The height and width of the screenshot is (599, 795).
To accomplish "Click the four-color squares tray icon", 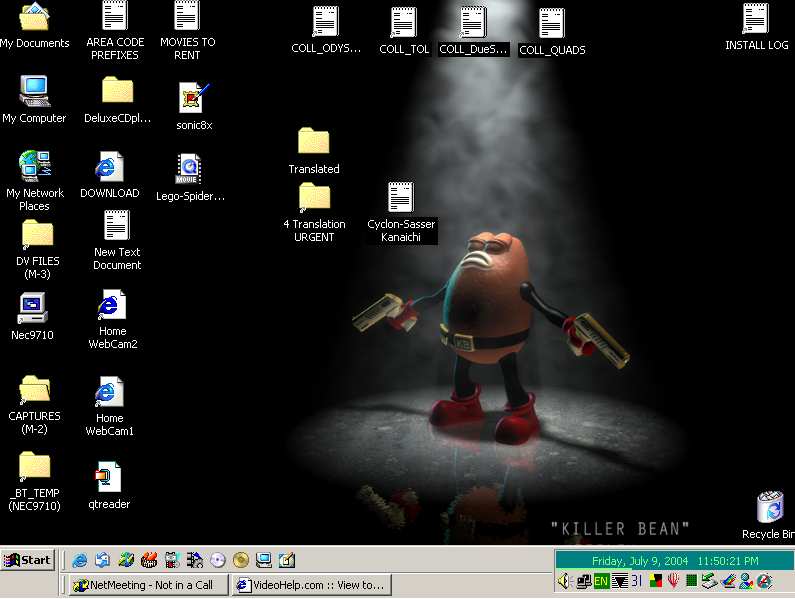I will coord(656,581).
